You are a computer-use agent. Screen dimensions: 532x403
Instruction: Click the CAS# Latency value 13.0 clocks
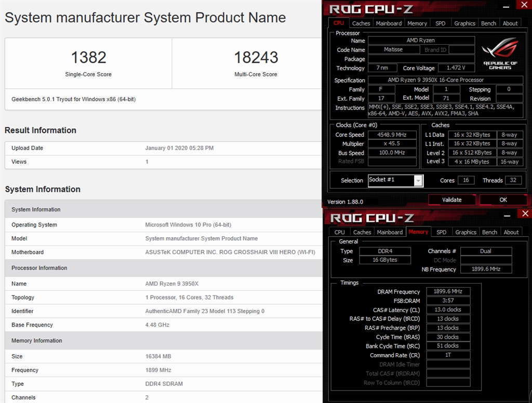click(x=448, y=310)
